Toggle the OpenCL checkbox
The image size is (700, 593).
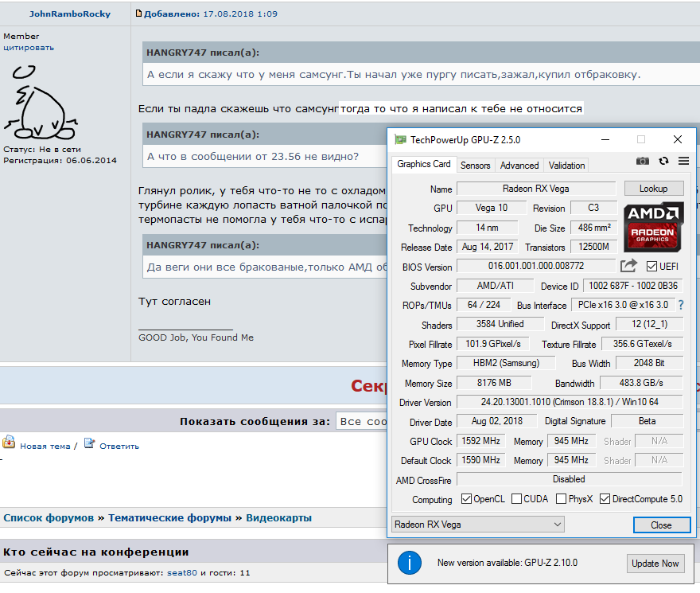click(x=466, y=499)
